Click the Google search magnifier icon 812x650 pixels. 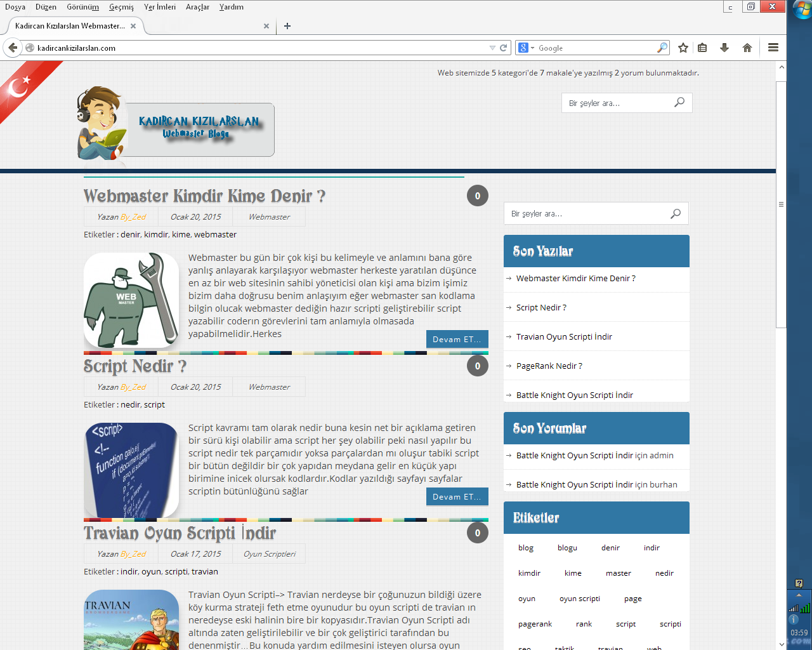pos(662,48)
